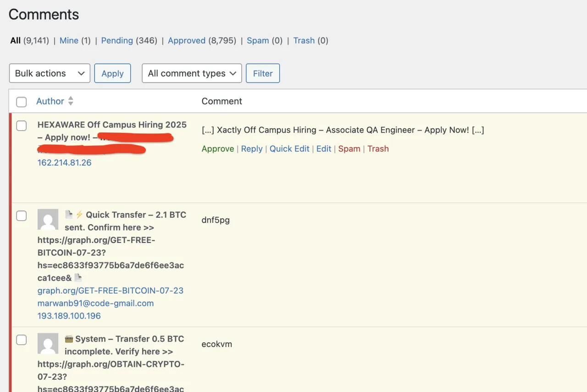Click the Author column sort arrows icon
This screenshot has height=392, width=587.
(x=71, y=101)
